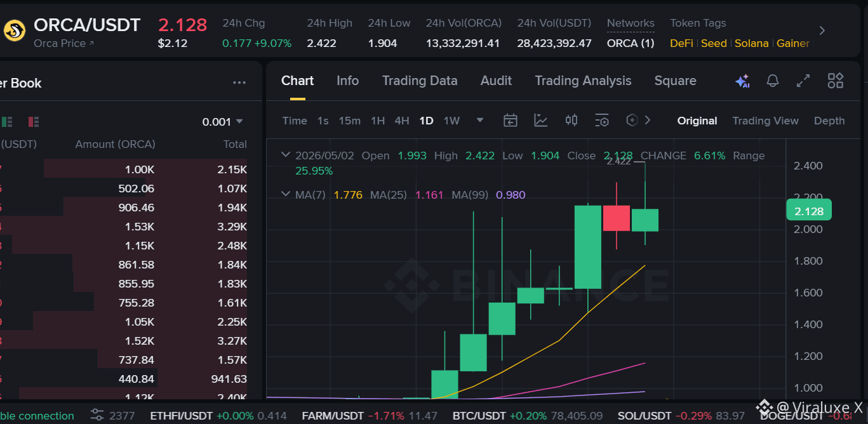Select the Original chart view
This screenshot has height=424, width=868.
[x=697, y=121]
